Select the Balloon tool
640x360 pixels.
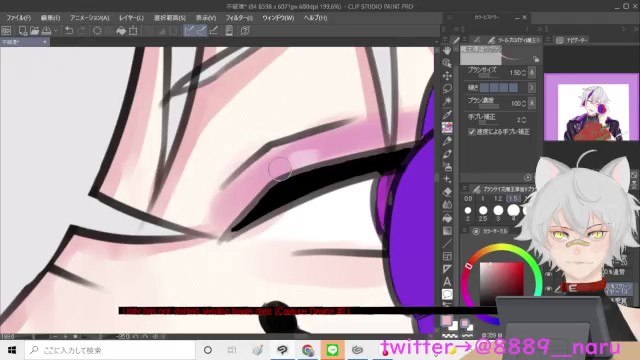[x=447, y=294]
